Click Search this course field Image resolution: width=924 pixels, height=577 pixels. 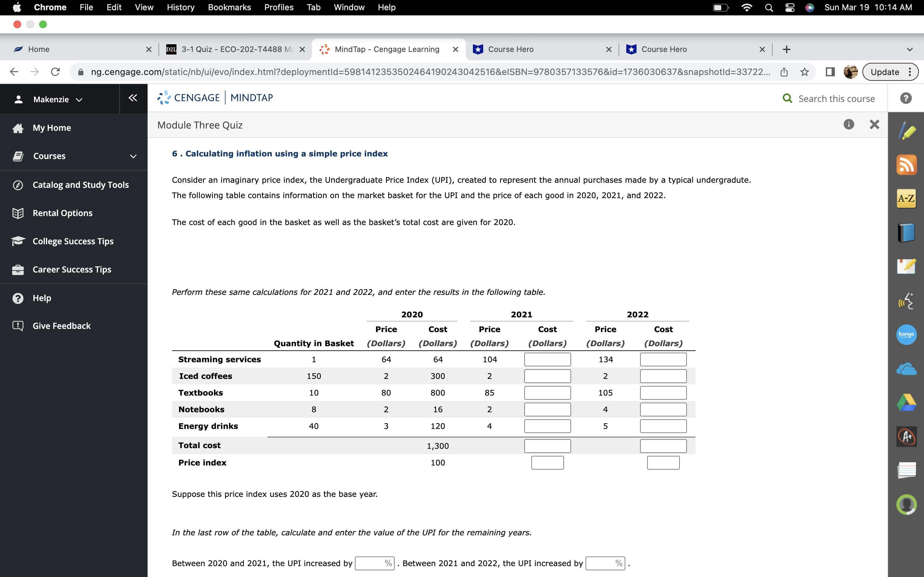point(836,98)
